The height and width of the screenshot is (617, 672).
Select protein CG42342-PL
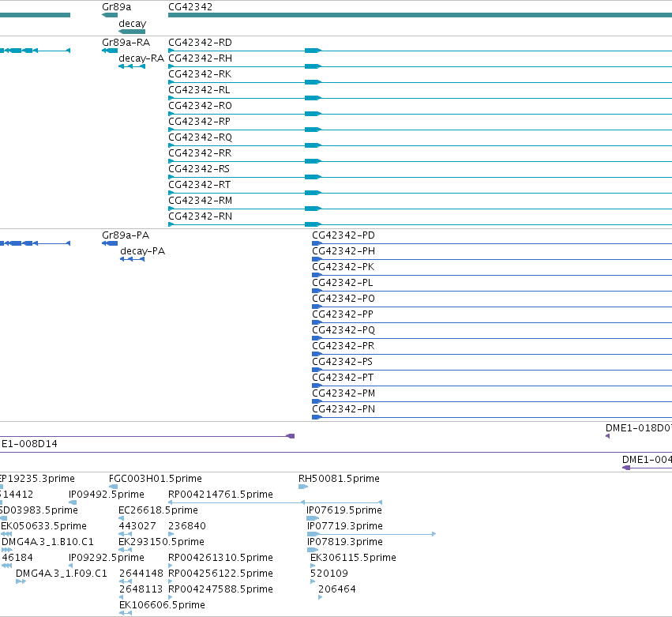343,283
